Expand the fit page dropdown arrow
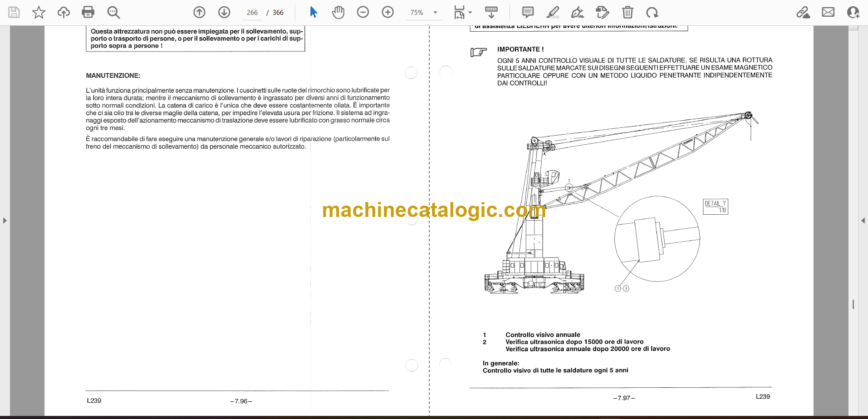The height and width of the screenshot is (419, 868). click(x=470, y=13)
